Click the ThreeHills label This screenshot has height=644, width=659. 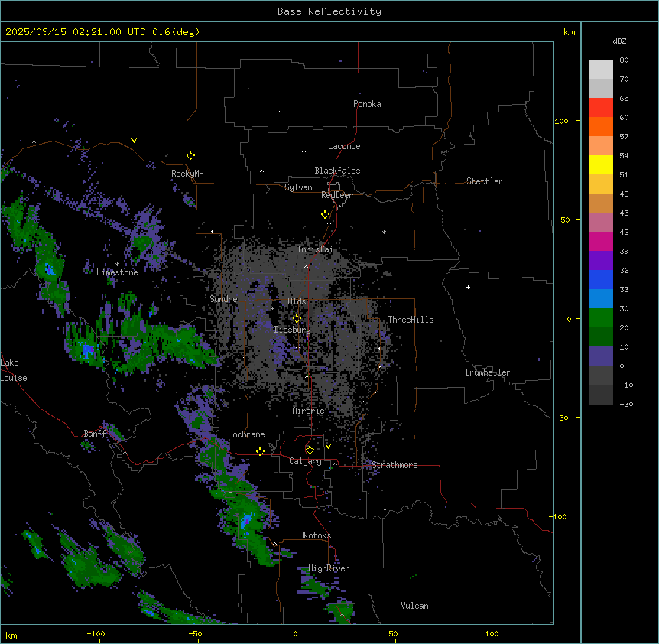click(x=411, y=320)
